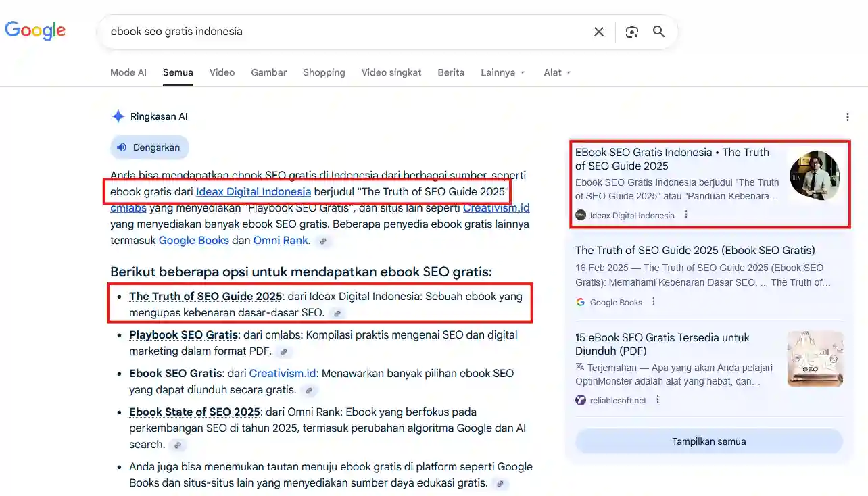868x496 pixels.
Task: Click the magnifying glass search icon
Action: point(658,32)
